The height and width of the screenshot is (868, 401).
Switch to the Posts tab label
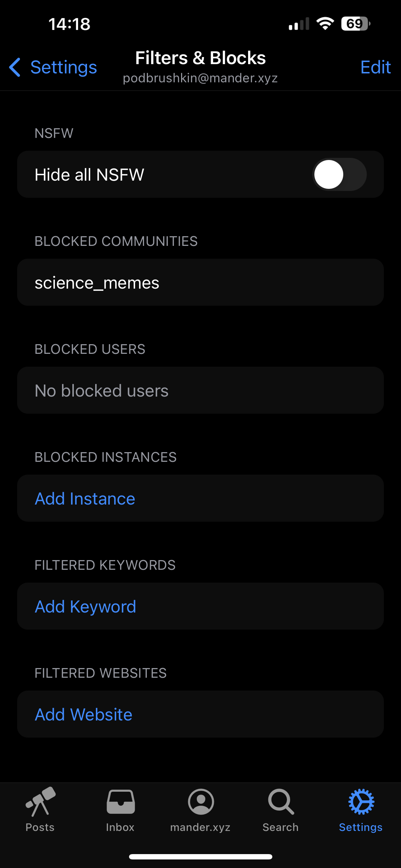[40, 827]
